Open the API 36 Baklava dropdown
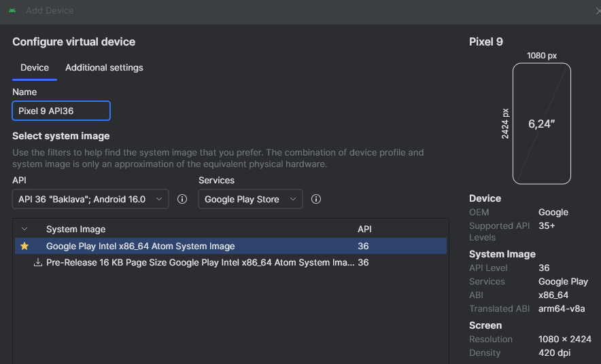 point(90,199)
